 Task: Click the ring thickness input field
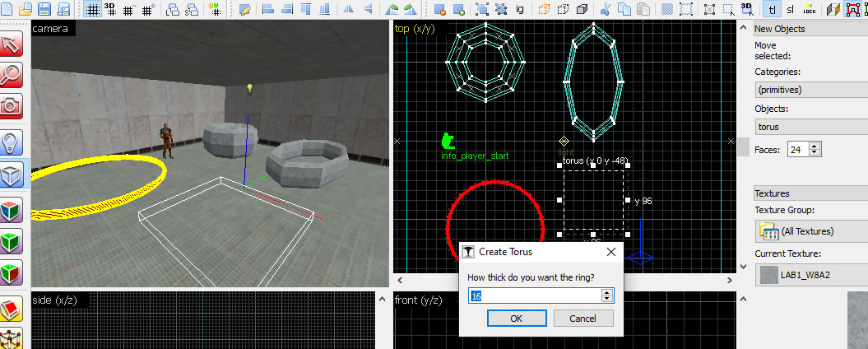[x=535, y=295]
